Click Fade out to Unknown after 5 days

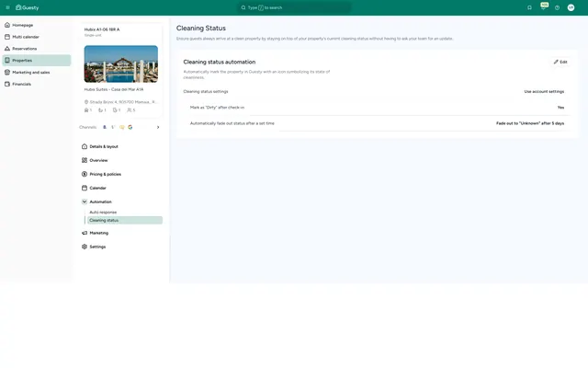(530, 123)
